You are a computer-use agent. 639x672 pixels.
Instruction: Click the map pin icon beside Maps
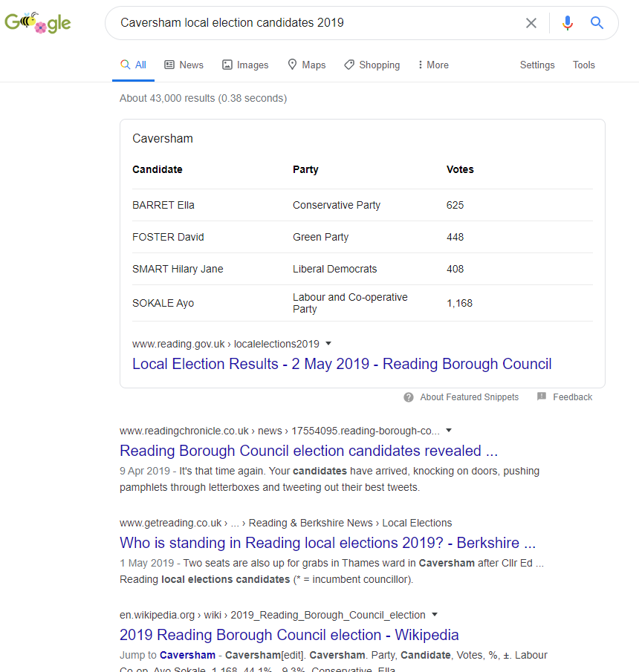pyautogui.click(x=292, y=65)
